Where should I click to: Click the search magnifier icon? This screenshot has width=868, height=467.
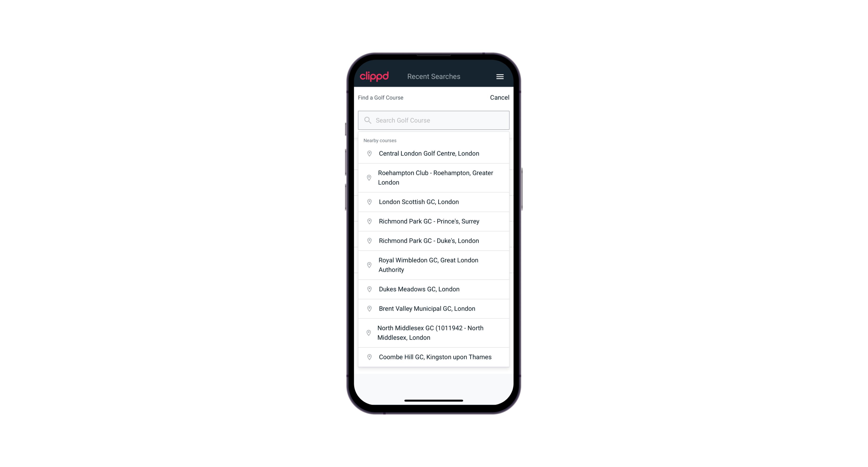367,120
